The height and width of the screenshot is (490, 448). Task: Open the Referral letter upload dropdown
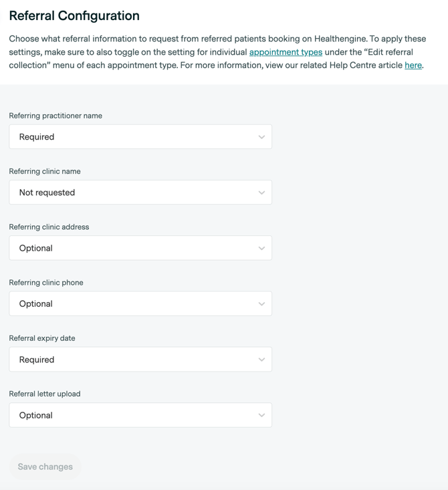tap(140, 415)
